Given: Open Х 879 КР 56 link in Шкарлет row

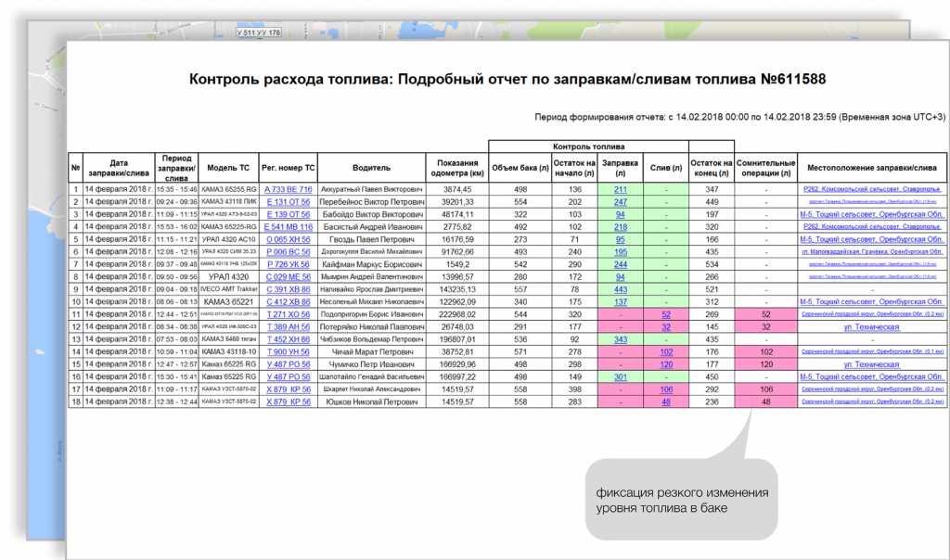Looking at the screenshot, I should tap(289, 390).
